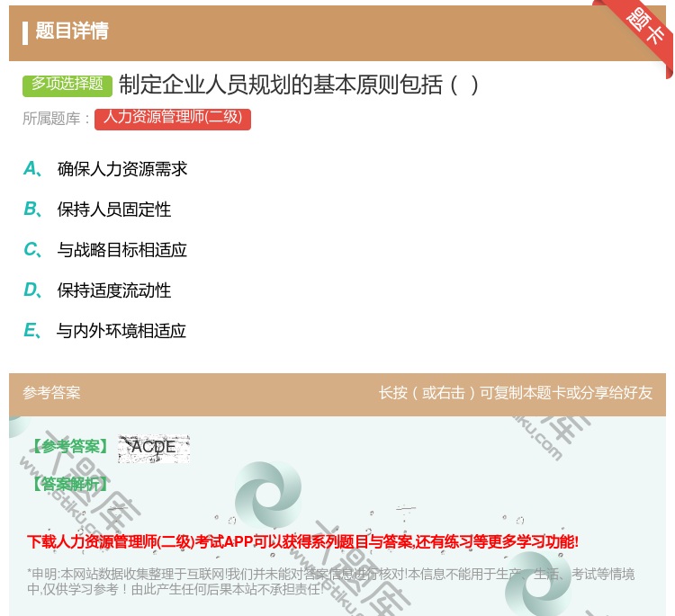Click the red 下载人力资源管理师(二级)考试APP link
Viewport: 675px width, 616px height.
(302, 542)
